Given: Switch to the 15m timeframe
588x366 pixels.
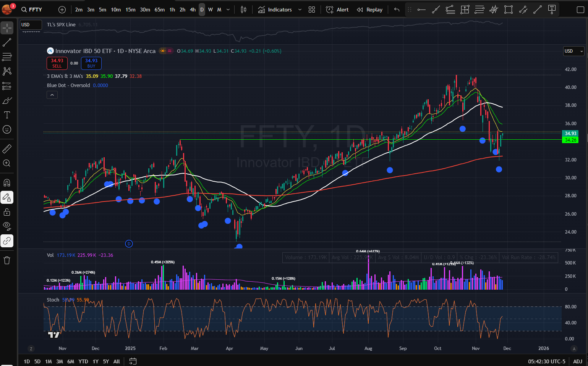Looking at the screenshot, I should pyautogui.click(x=130, y=10).
